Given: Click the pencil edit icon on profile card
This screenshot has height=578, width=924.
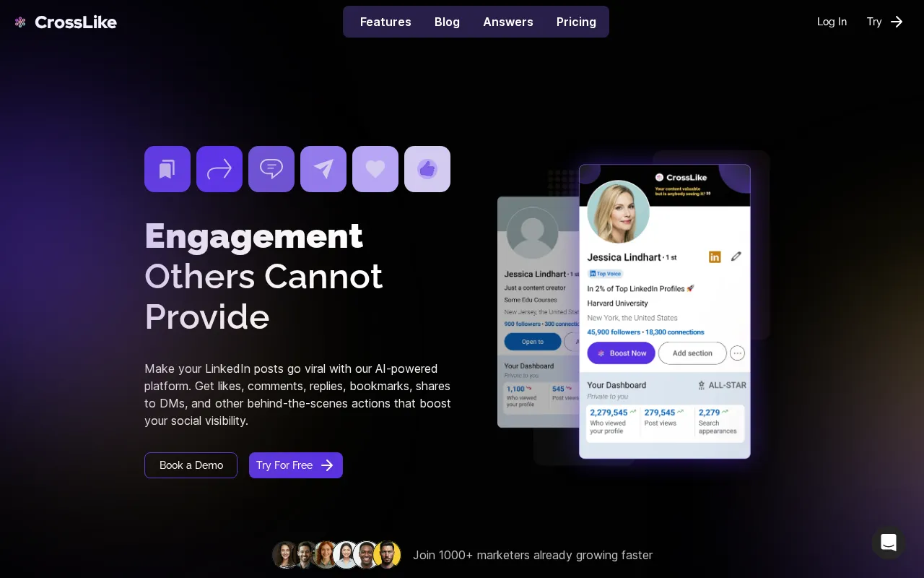Looking at the screenshot, I should pos(736,256).
